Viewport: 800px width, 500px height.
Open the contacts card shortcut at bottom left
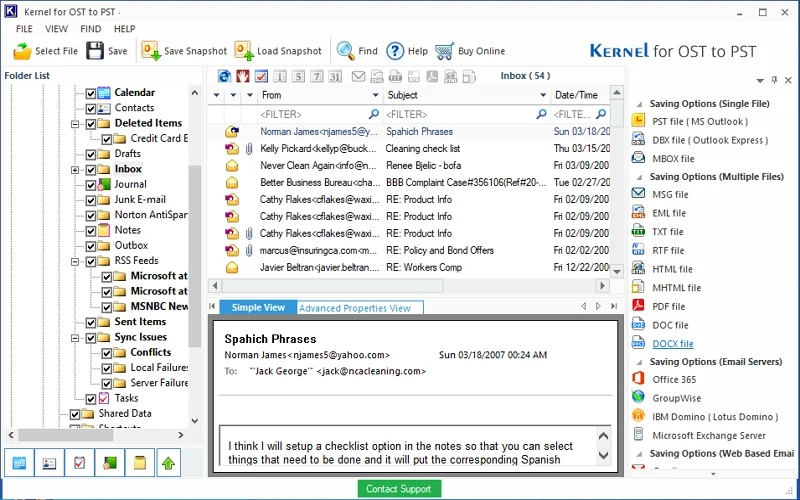click(x=49, y=463)
